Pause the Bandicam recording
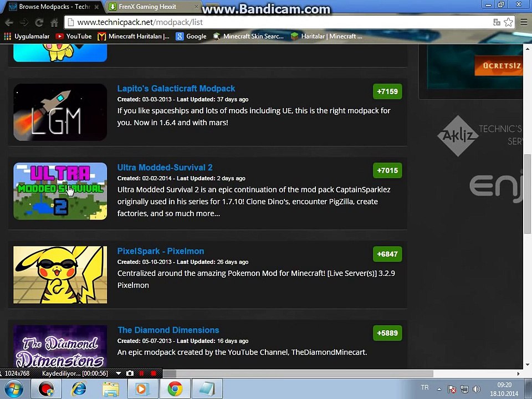The width and height of the screenshot is (532, 399). point(141,373)
